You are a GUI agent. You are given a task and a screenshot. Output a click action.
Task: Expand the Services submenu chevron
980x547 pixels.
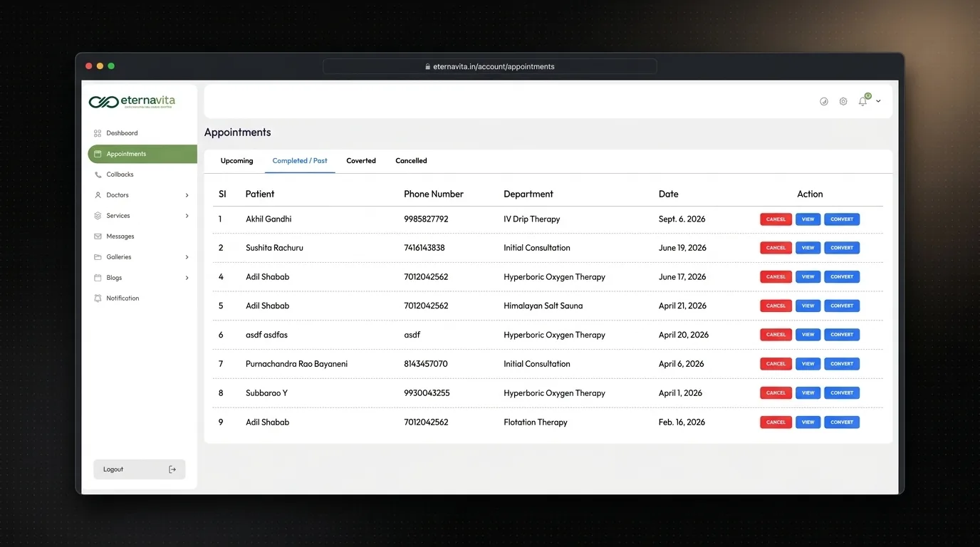(187, 216)
